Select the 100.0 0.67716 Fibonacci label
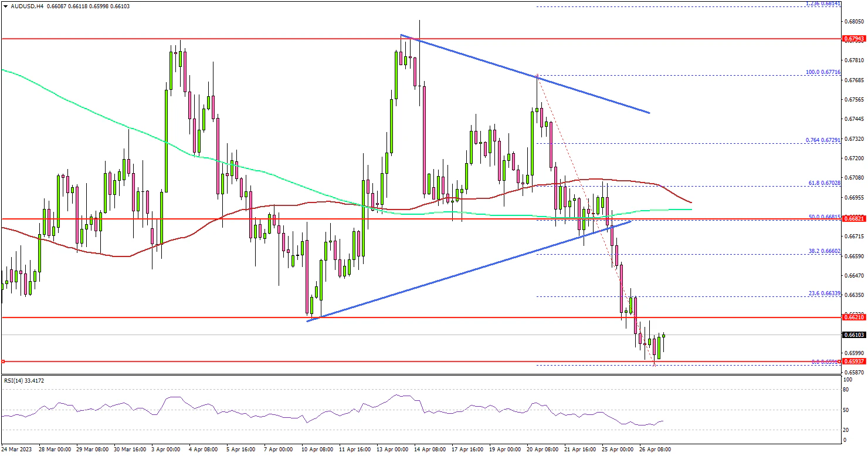The width and height of the screenshot is (868, 456). tap(823, 72)
